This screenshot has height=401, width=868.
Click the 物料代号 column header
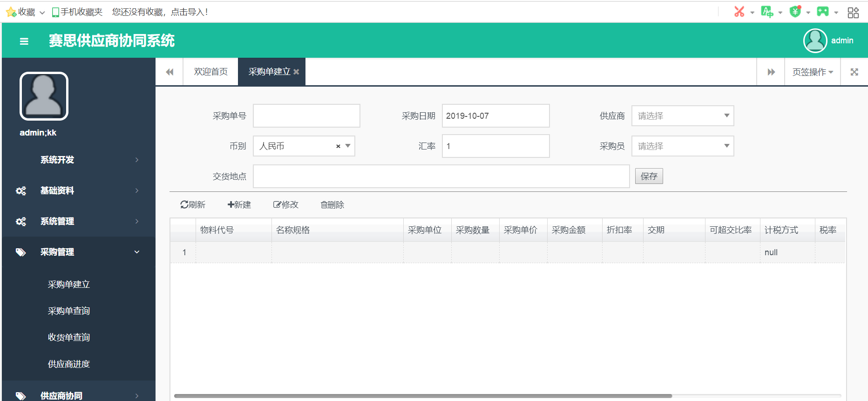click(x=234, y=230)
